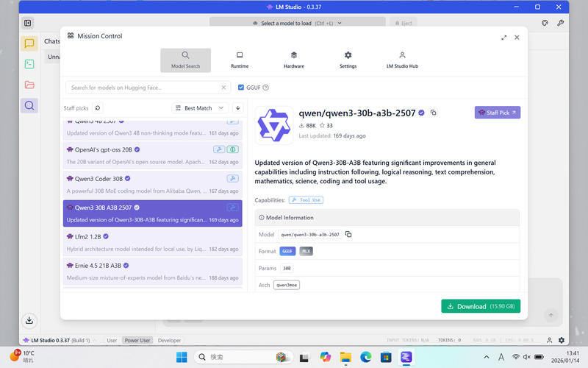Open the wrench settings icon top right
The image size is (588, 368).
tap(560, 23)
